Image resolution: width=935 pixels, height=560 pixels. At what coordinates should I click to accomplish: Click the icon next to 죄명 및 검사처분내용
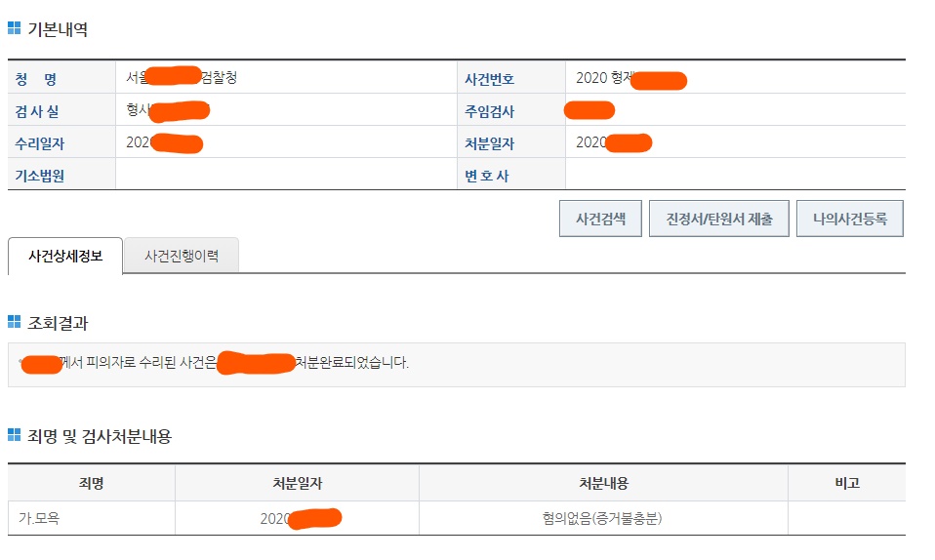point(14,436)
